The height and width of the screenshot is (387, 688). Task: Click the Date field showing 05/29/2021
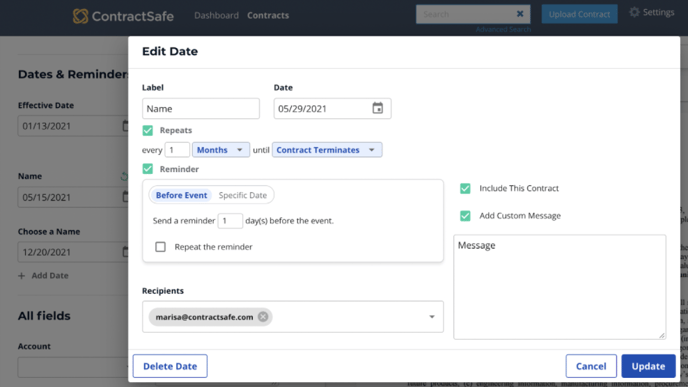click(x=332, y=108)
